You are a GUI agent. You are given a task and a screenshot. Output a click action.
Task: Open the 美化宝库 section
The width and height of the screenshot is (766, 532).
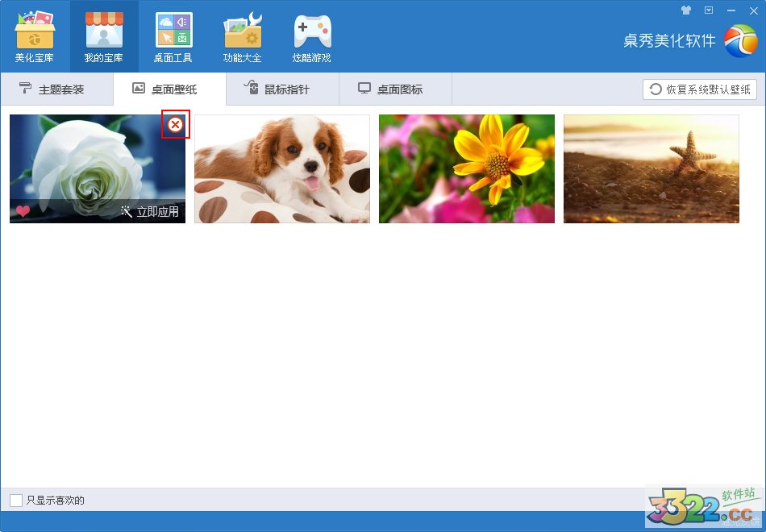pyautogui.click(x=35, y=36)
